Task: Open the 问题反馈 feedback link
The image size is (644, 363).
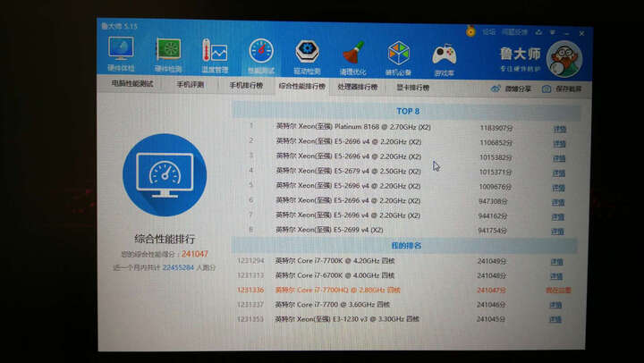Action: pyautogui.click(x=514, y=32)
